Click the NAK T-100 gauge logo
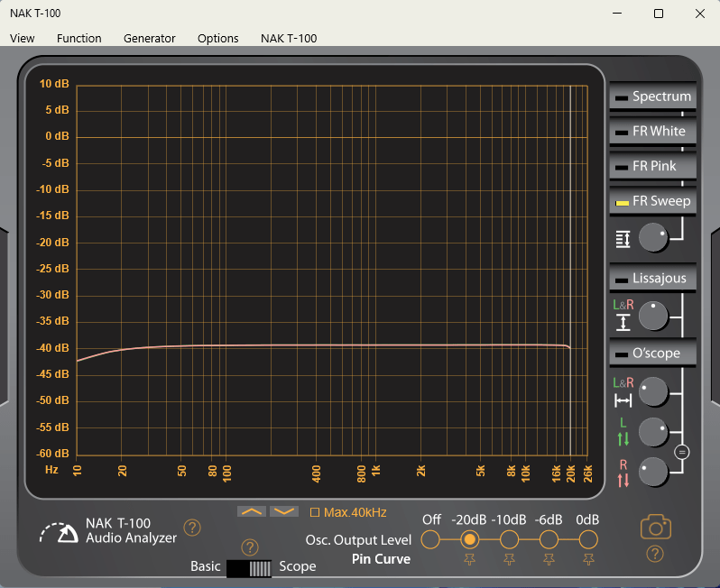The height and width of the screenshot is (588, 720). click(x=59, y=533)
